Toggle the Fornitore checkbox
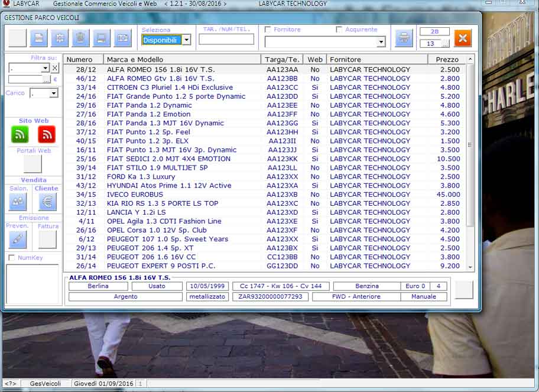Screen dimensions: 539x392 point(268,30)
